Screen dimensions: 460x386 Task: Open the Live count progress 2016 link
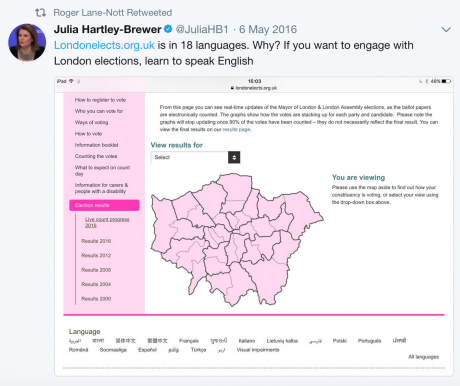107,222
